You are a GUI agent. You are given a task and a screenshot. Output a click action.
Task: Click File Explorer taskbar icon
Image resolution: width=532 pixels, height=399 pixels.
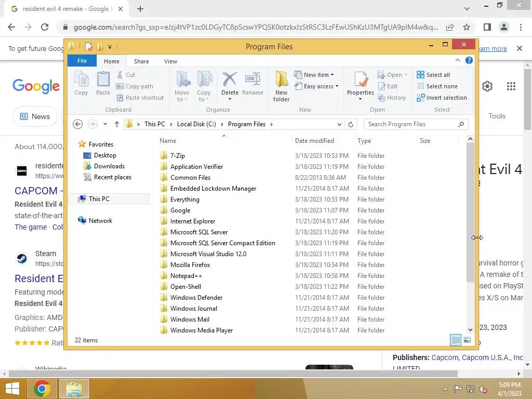[x=74, y=389]
